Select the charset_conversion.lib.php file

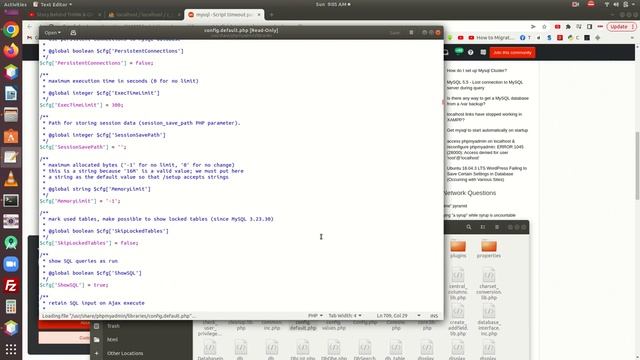(x=489, y=284)
